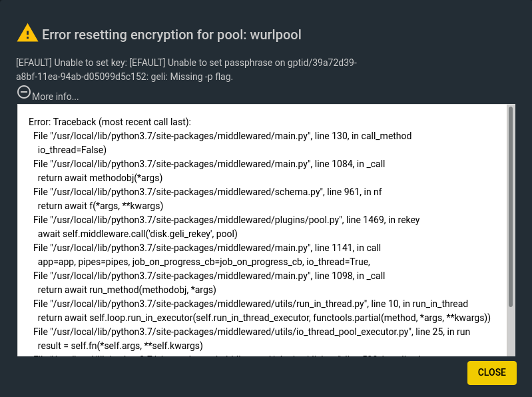532x397 pixels.
Task: Click the schema.py "line 961, in nf" line
Action: click(207, 192)
